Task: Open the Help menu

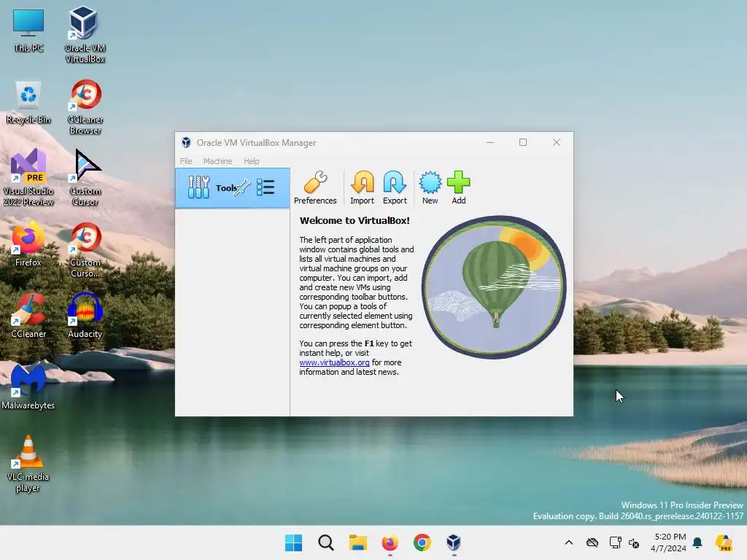Action: pyautogui.click(x=251, y=161)
